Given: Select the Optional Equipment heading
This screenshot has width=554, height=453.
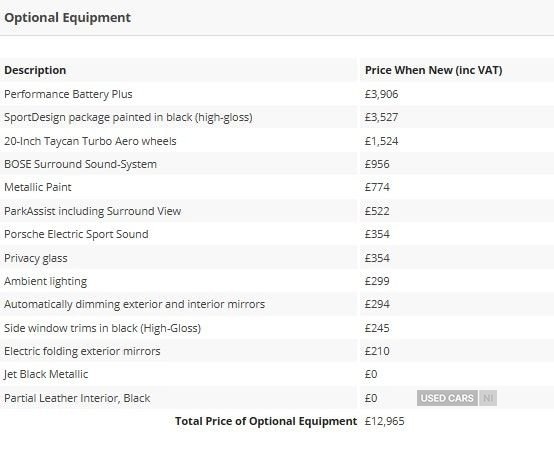Looking at the screenshot, I should click(67, 17).
